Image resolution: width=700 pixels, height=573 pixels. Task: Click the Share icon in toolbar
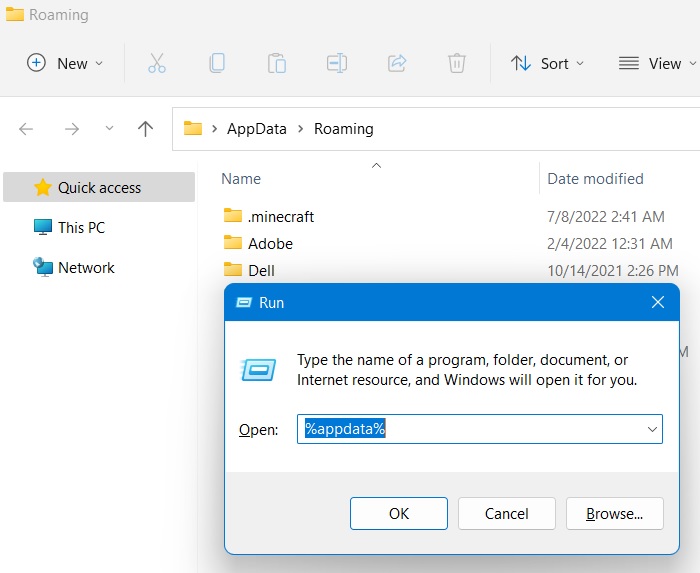pyautogui.click(x=397, y=63)
